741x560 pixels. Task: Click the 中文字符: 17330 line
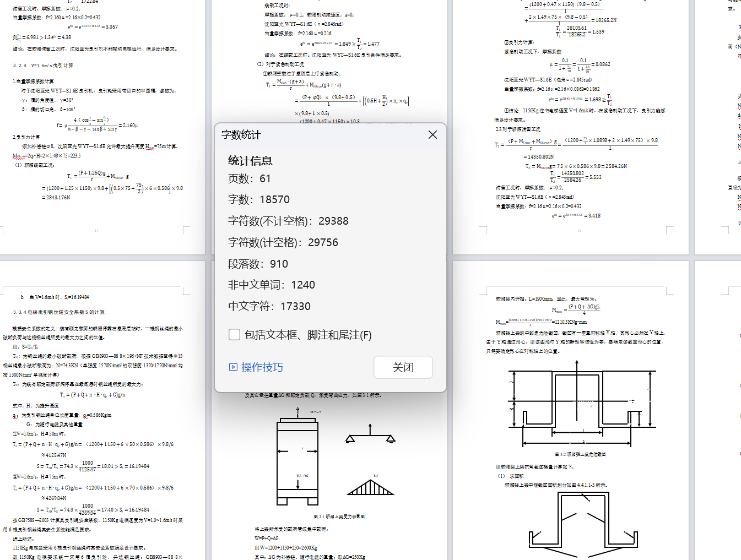[269, 306]
